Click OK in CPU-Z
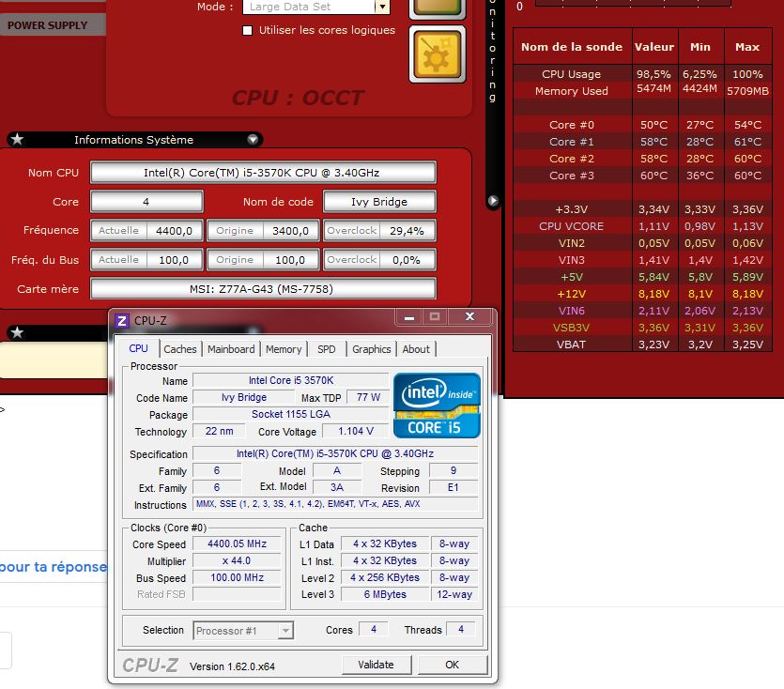The width and height of the screenshot is (784, 689). pos(452,665)
